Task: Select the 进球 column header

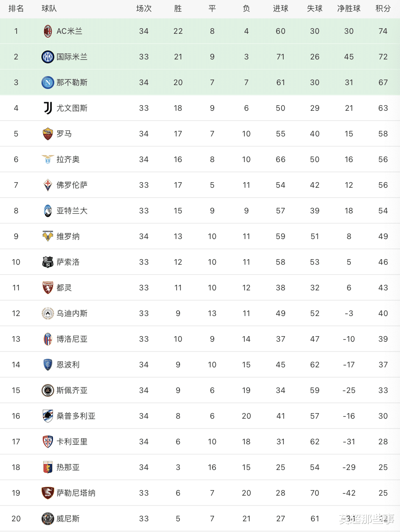Action: pyautogui.click(x=280, y=9)
